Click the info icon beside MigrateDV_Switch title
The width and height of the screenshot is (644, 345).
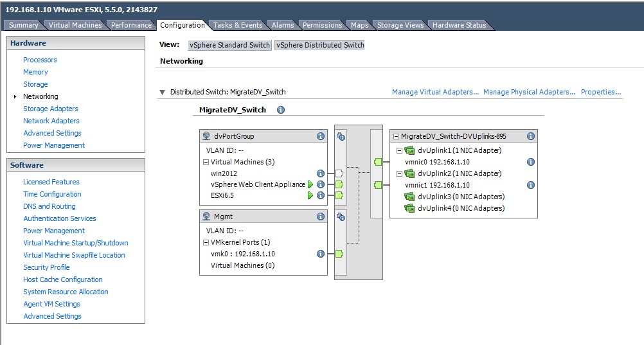coord(281,110)
